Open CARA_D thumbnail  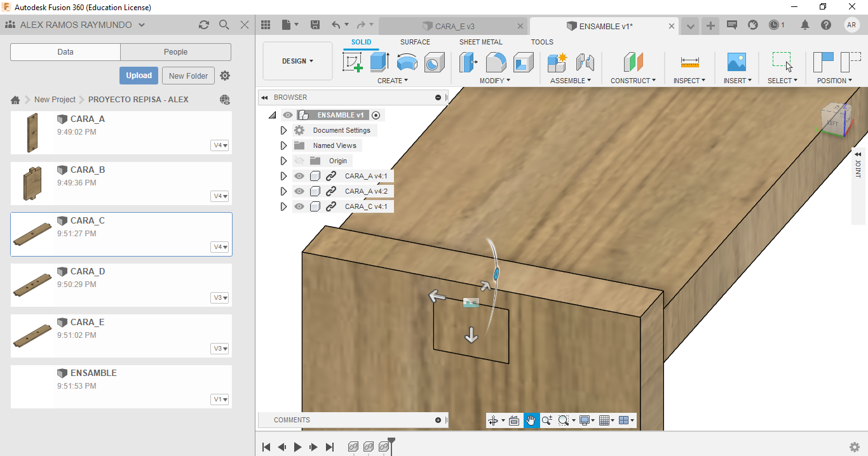32,285
